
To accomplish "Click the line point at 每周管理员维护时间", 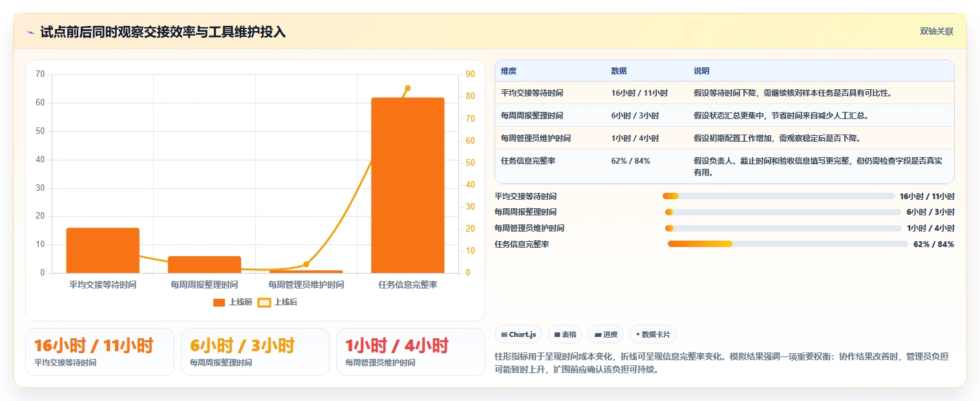I will point(306,265).
